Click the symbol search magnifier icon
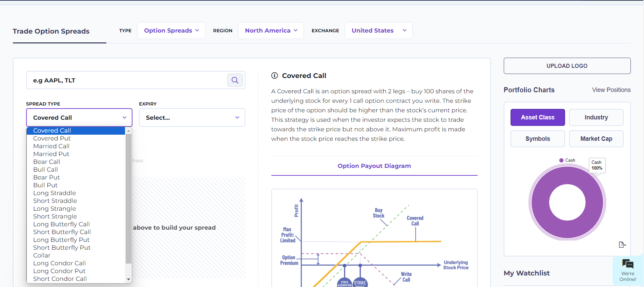644x287 pixels. (235, 80)
